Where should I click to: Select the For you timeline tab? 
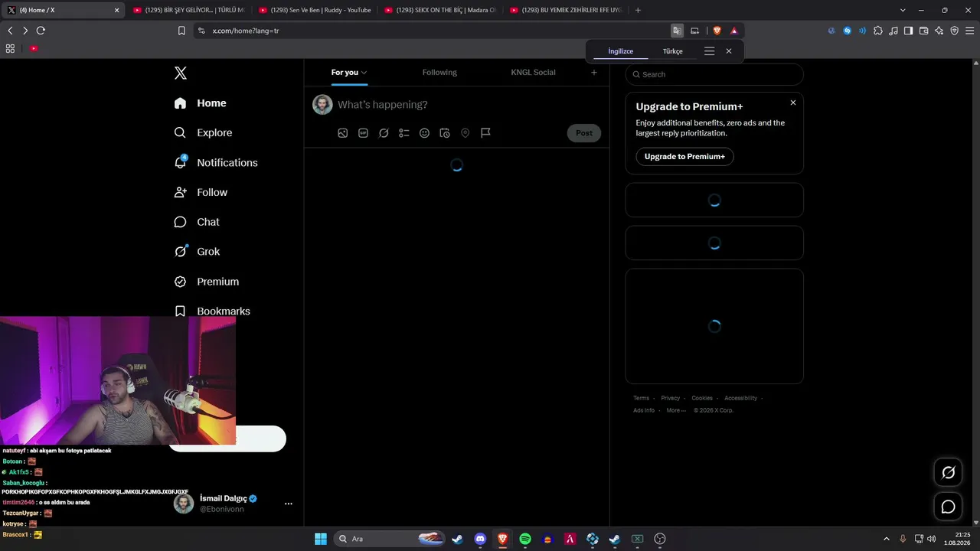[x=349, y=73]
